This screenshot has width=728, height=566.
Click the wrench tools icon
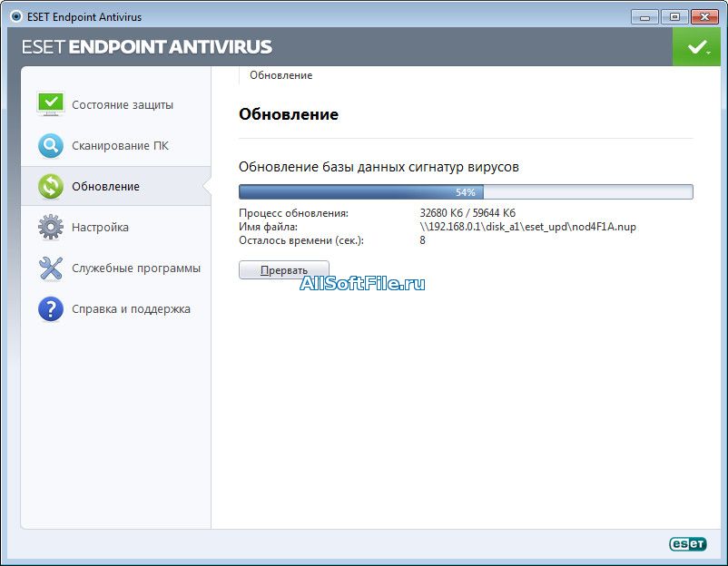pyautogui.click(x=51, y=268)
